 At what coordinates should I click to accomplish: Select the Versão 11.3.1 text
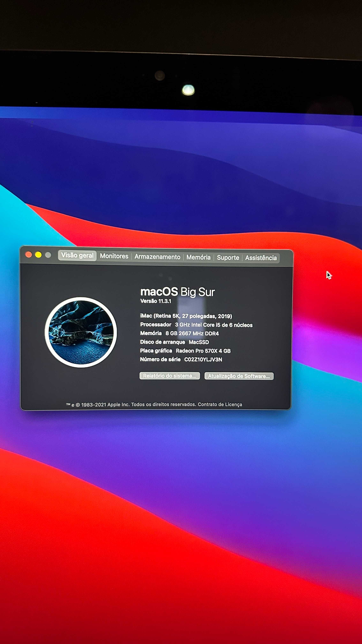point(156,301)
